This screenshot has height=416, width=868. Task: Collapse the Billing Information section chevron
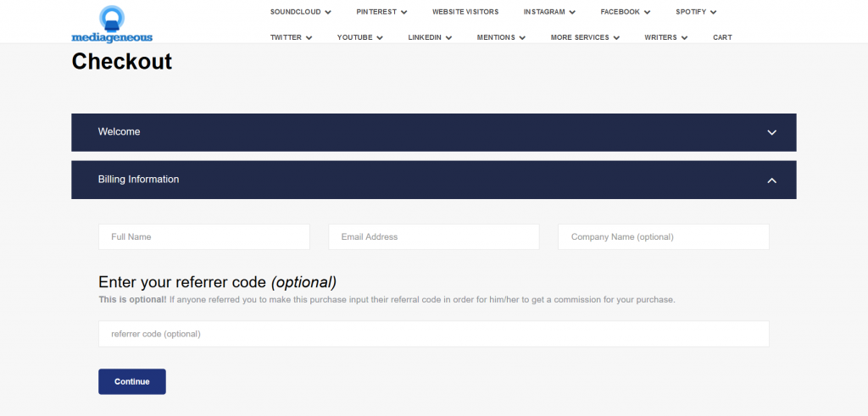click(x=771, y=180)
